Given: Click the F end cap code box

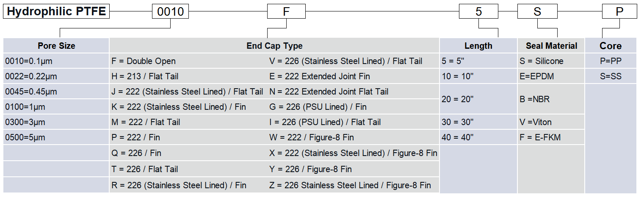Looking at the screenshot, I should point(286,11).
